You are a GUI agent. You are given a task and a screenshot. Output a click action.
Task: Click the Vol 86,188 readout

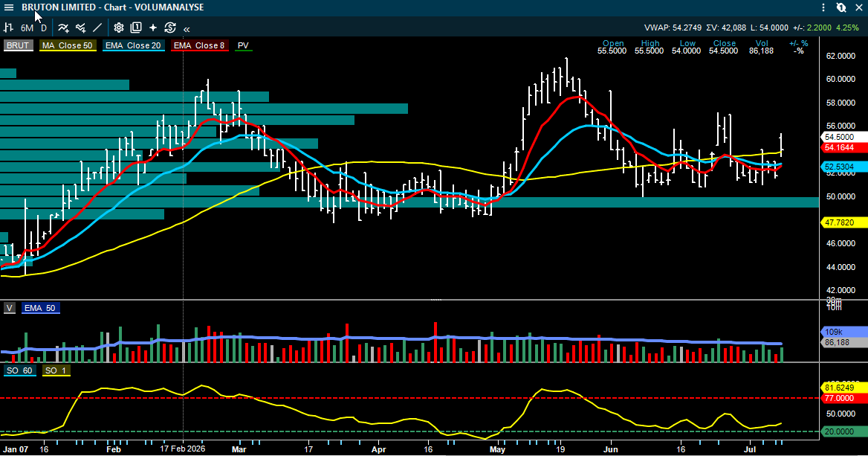(x=761, y=47)
